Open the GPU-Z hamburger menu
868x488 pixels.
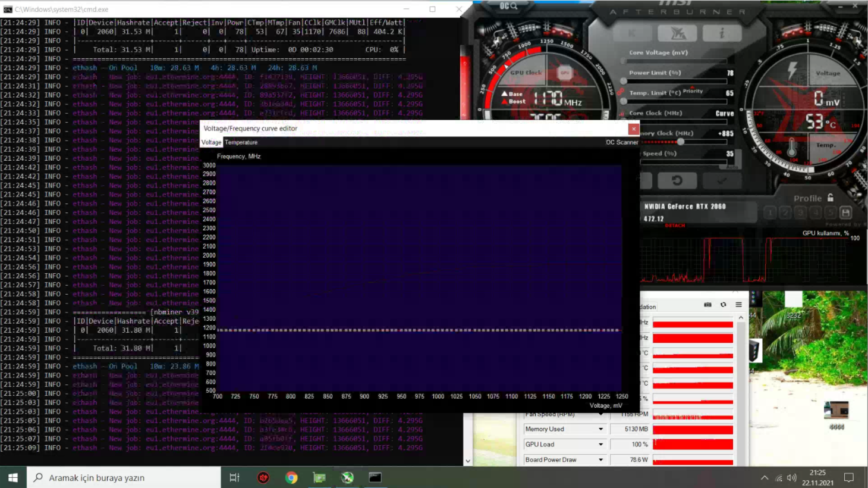[x=738, y=305]
